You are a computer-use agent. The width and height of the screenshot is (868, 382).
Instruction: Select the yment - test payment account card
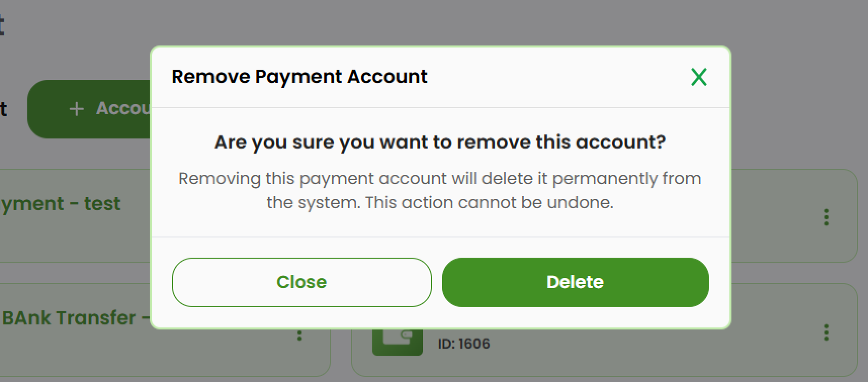[61, 204]
